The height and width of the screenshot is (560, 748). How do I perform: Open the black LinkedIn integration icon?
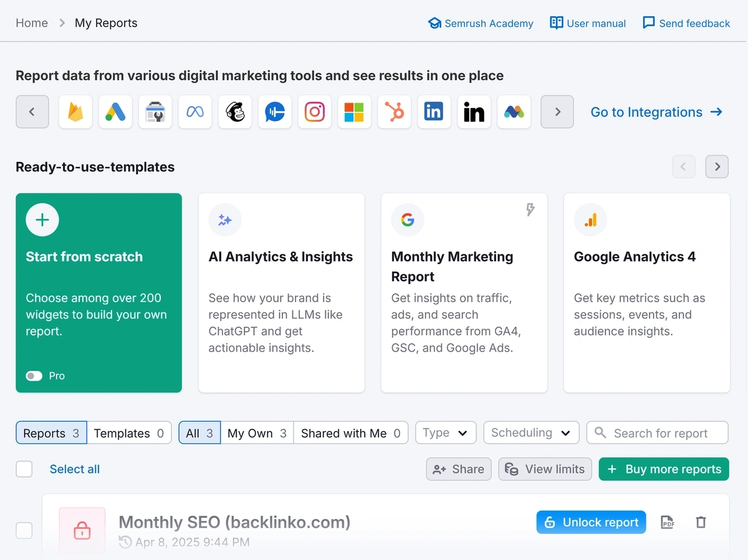click(474, 112)
